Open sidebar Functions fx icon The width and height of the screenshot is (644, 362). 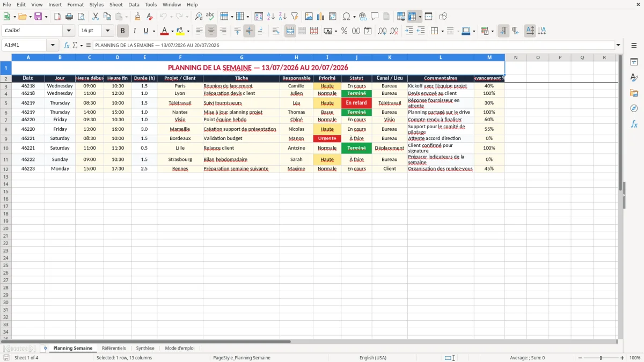click(x=634, y=124)
